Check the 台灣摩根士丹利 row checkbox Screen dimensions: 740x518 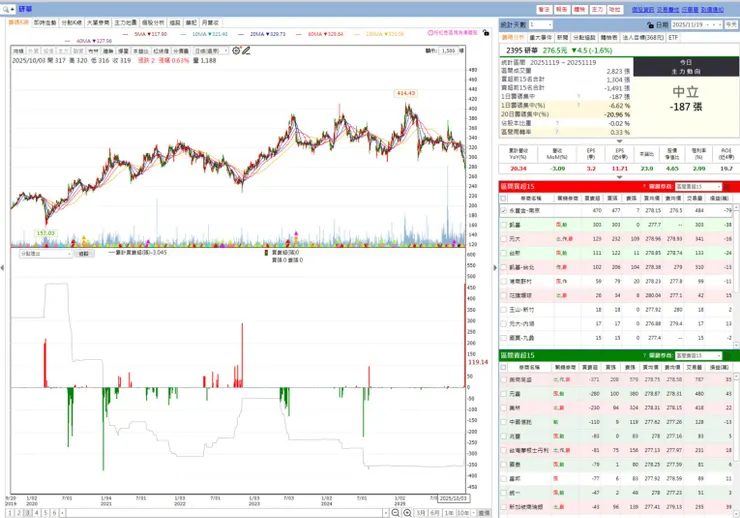tap(504, 450)
